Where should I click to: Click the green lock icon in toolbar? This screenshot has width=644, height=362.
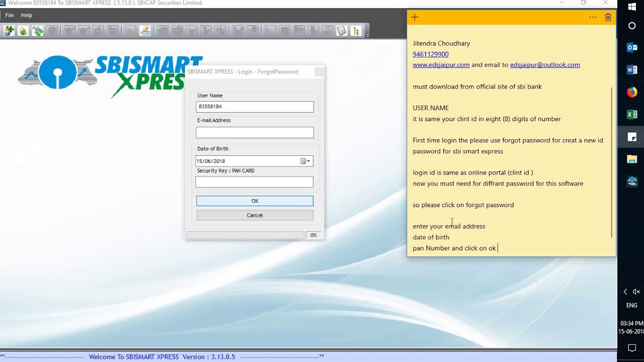click(x=23, y=31)
